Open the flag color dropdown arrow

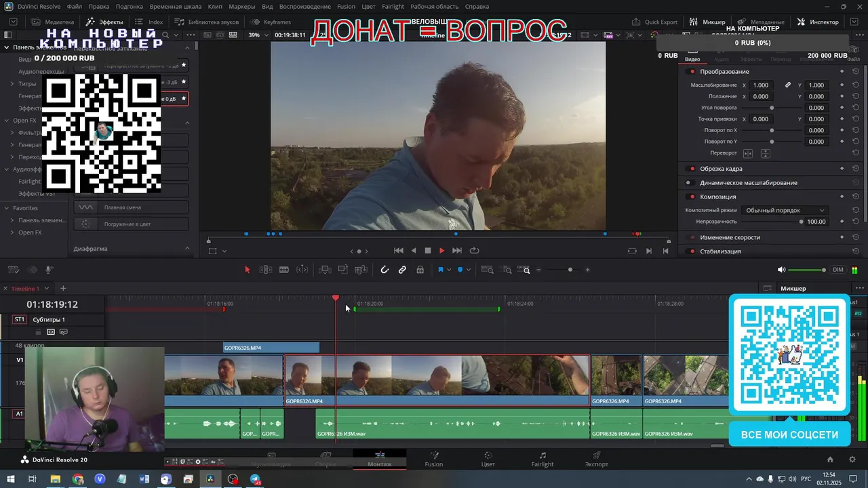point(449,270)
